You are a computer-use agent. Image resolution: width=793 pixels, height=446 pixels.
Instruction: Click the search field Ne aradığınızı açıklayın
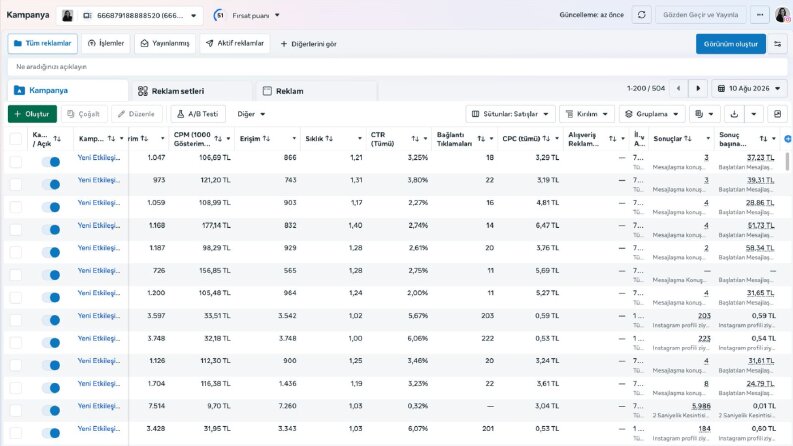pyautogui.click(x=396, y=67)
